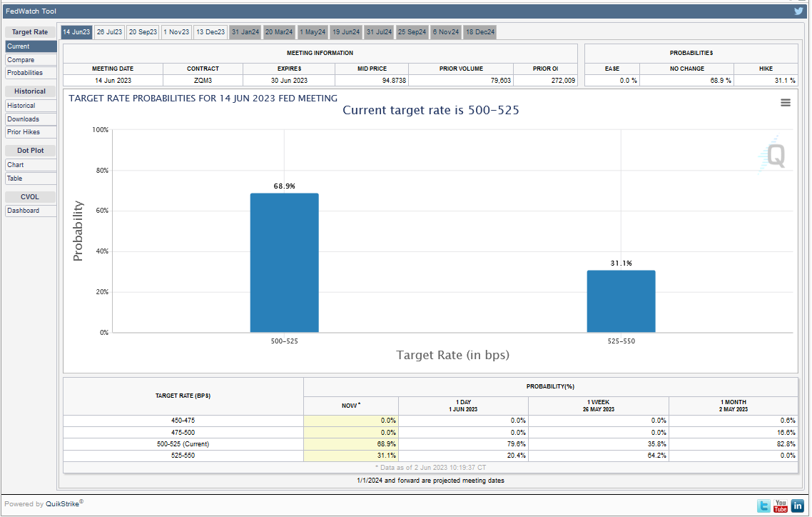Click the 500-525 (Current) row label
Screen dimensions: 812x517
click(183, 444)
